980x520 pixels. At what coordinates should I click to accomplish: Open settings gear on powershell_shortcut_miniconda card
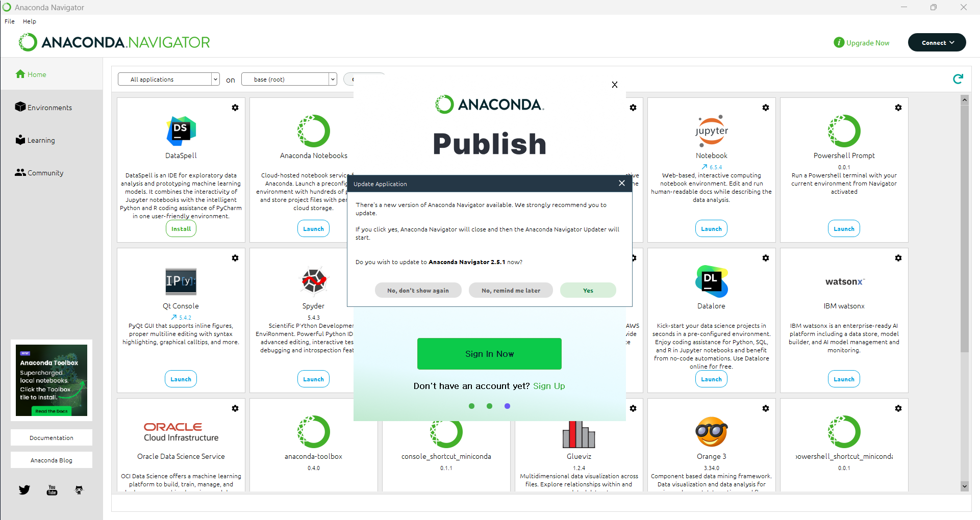898,408
